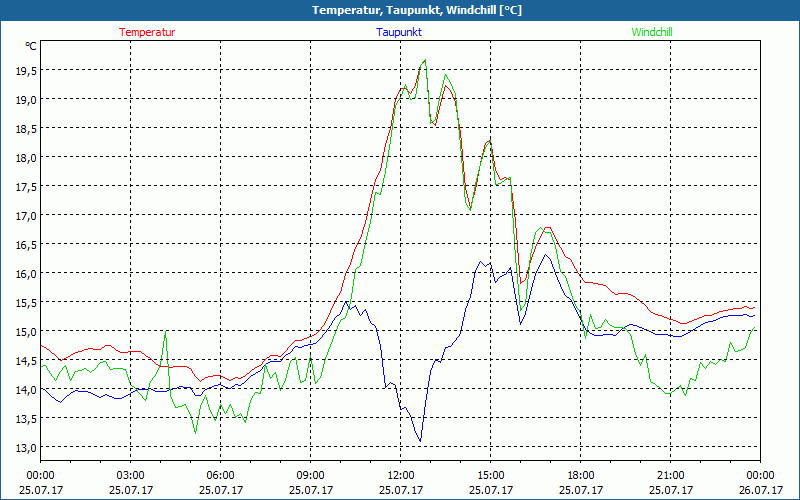Click the chart title 'Temperatur, Taupunkt, Windchill [°C]'

[x=417, y=10]
